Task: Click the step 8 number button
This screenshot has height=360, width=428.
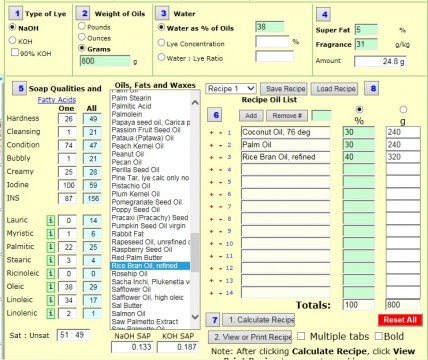Action: click(372, 89)
